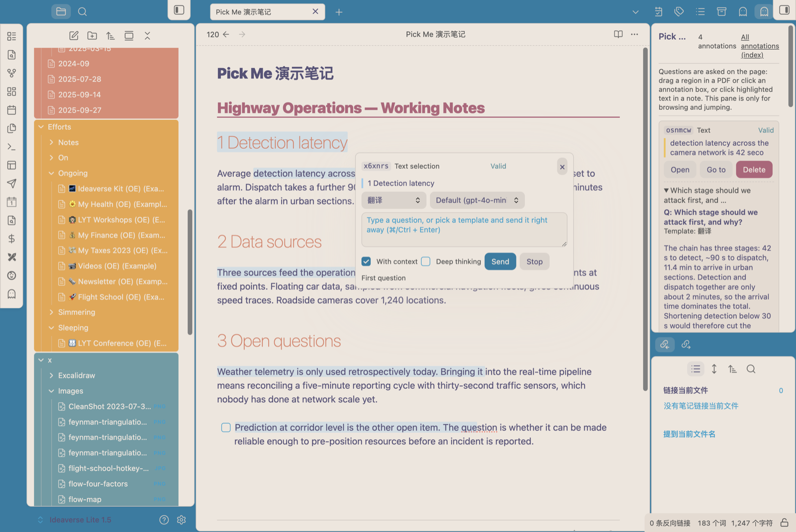Screen dimensions: 796x532
Task: Click the question input text area
Action: click(x=464, y=229)
